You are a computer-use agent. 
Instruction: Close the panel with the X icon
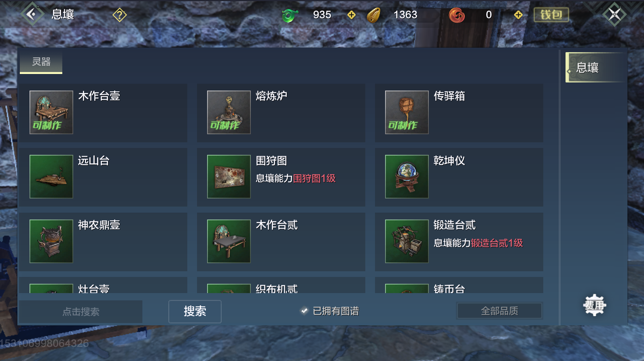click(614, 15)
